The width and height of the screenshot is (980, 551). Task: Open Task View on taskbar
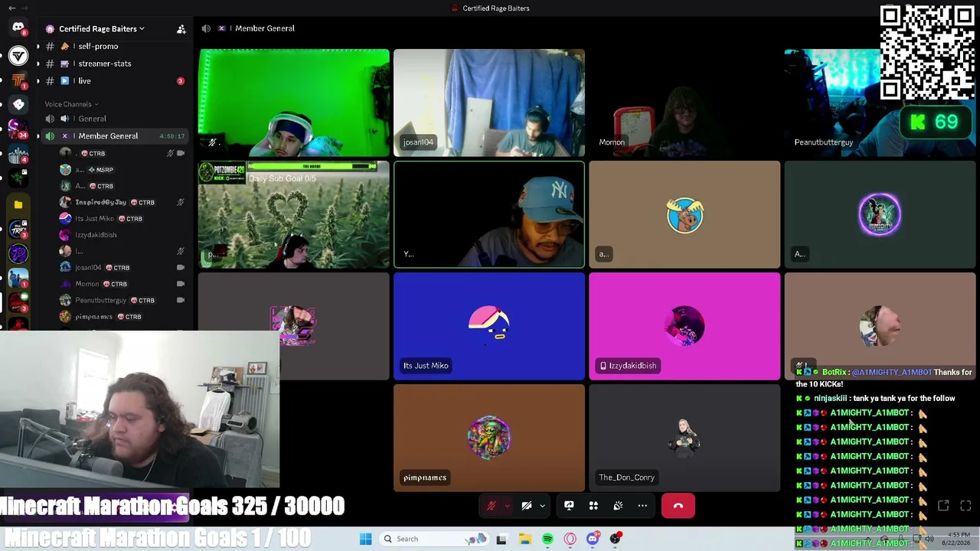501,539
